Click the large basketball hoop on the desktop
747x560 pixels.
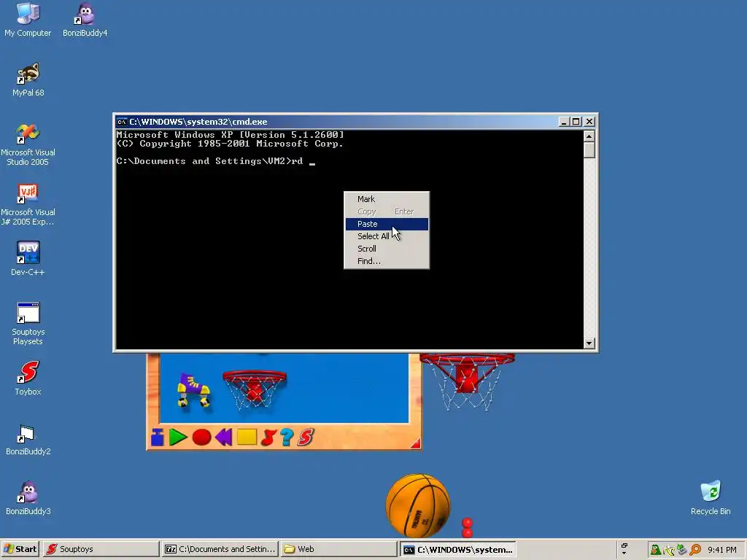(x=467, y=381)
